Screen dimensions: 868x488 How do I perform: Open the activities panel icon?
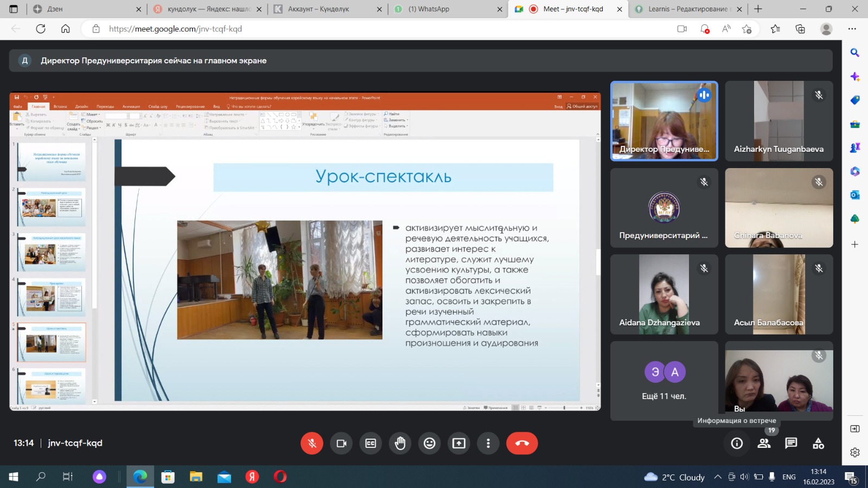tap(818, 443)
